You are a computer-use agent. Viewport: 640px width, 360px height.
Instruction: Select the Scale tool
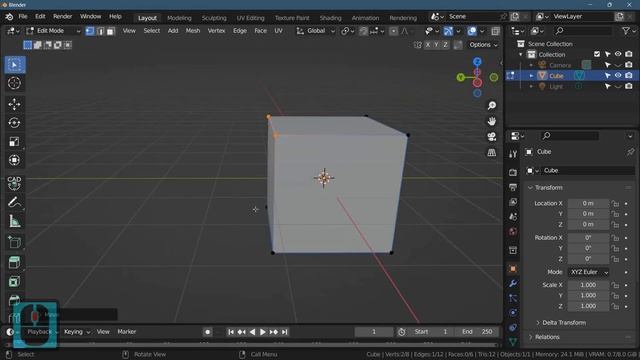[14, 141]
